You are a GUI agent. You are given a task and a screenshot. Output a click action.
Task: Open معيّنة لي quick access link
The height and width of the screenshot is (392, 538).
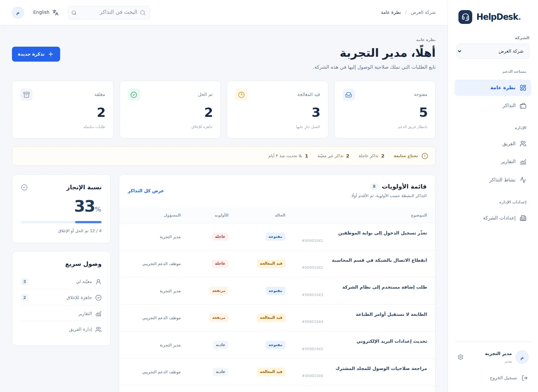(61, 282)
